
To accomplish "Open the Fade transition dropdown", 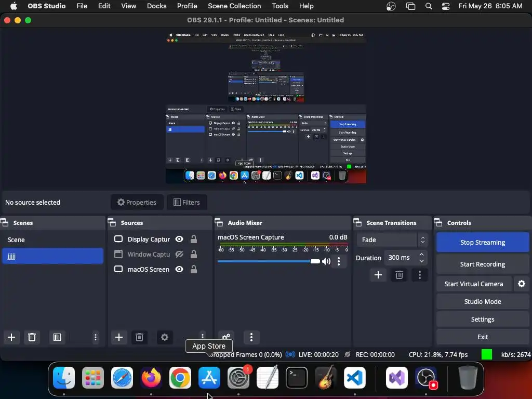I will (x=393, y=240).
